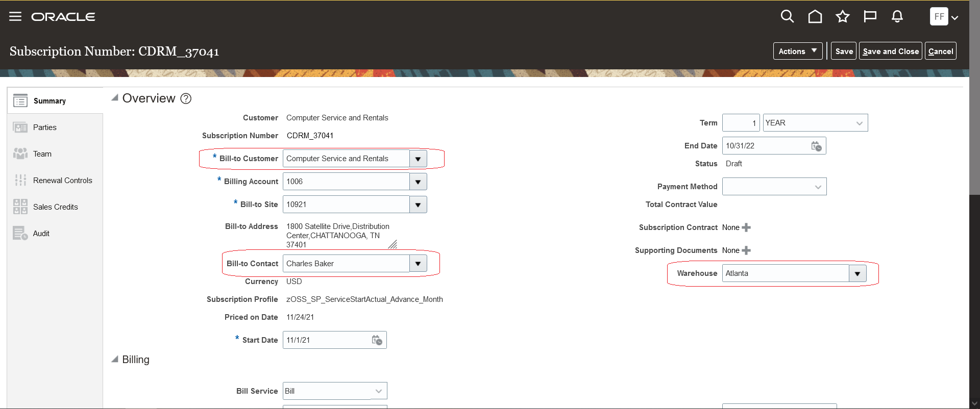980x409 pixels.
Task: Expand the Warehouse dropdown arrow
Action: (857, 273)
